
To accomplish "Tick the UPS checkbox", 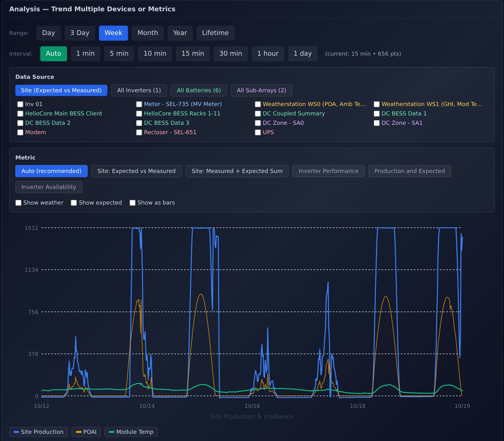I will click(258, 132).
